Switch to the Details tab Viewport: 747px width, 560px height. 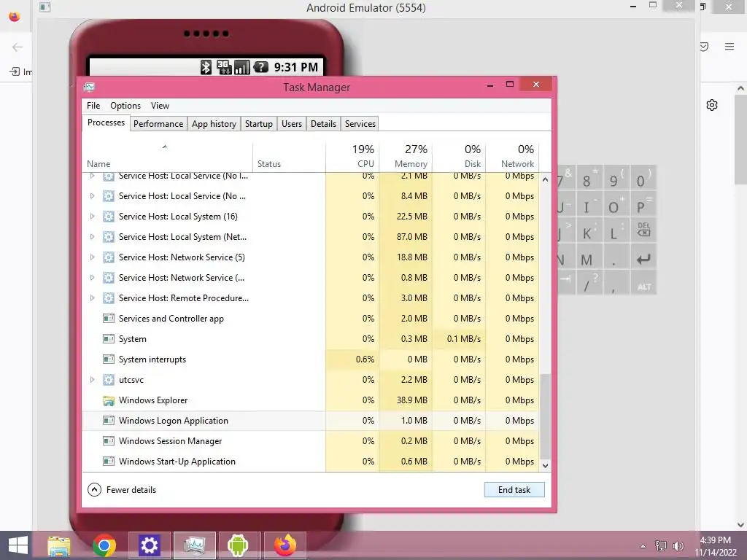tap(323, 124)
